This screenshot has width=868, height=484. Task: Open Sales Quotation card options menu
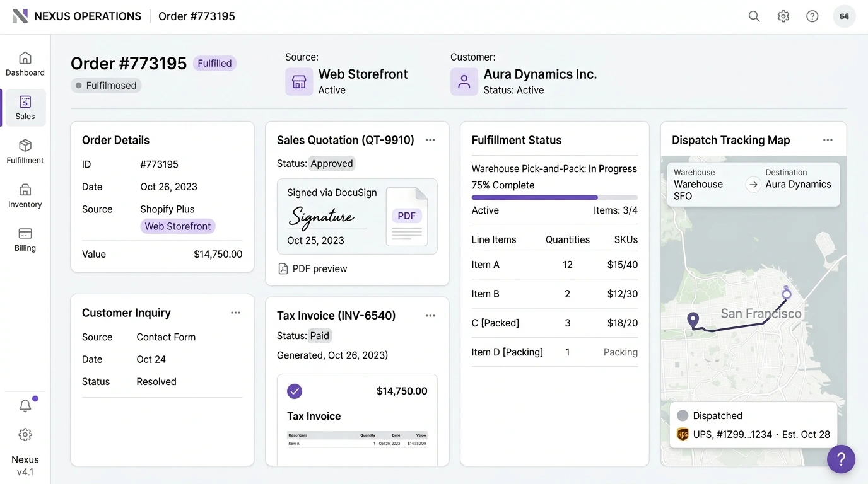(430, 140)
